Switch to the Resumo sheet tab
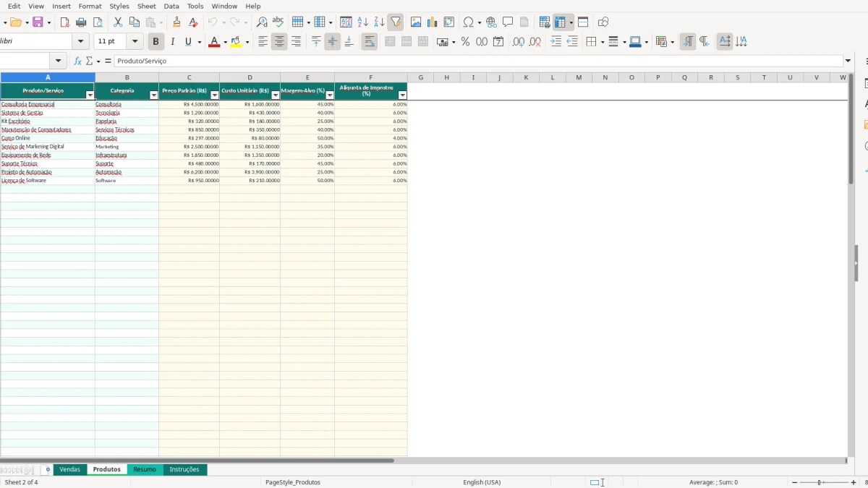This screenshot has height=488, width=868. 145,469
